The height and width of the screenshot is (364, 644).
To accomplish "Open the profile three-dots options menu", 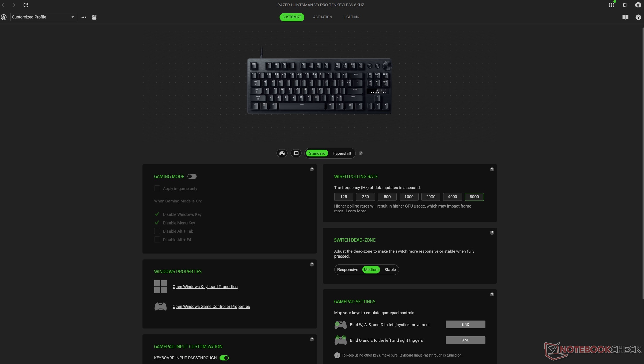I will [x=84, y=17].
